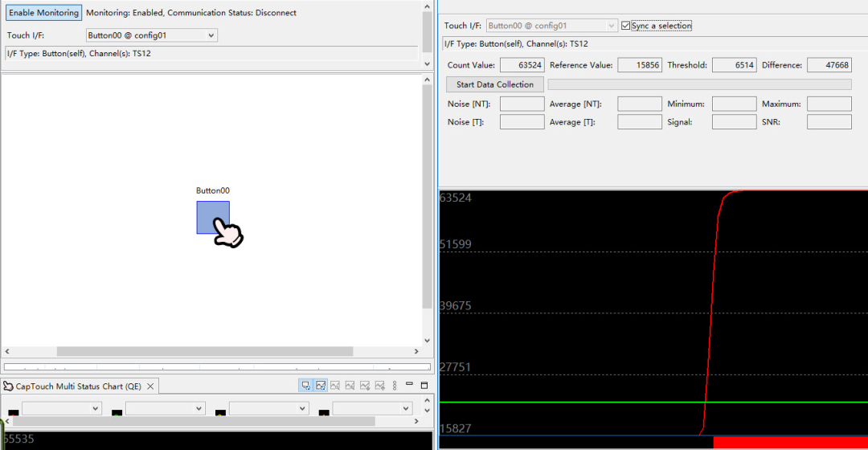Open the second channel dropdown in Multi Status Chart
This screenshot has width=868, height=450.
pos(165,408)
